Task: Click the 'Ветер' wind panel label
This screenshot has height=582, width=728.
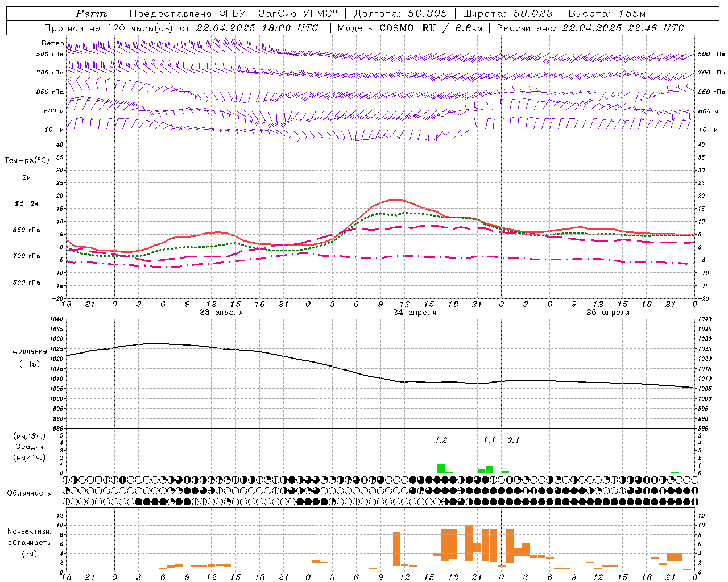Action: 52,43
